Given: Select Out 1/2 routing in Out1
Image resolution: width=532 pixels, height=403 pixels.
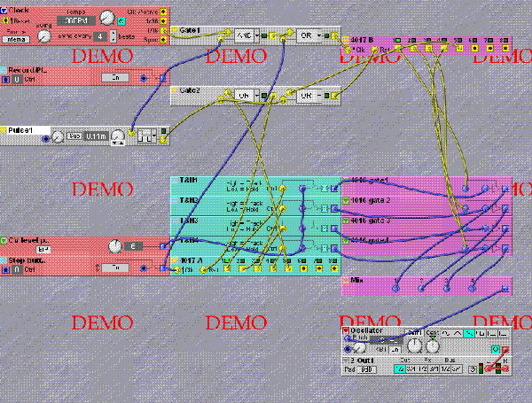Looking at the screenshot, I should click(400, 368).
